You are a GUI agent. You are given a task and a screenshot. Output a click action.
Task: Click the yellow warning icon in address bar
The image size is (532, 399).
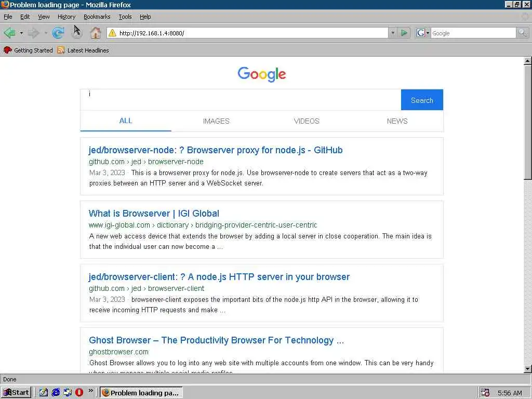click(112, 33)
